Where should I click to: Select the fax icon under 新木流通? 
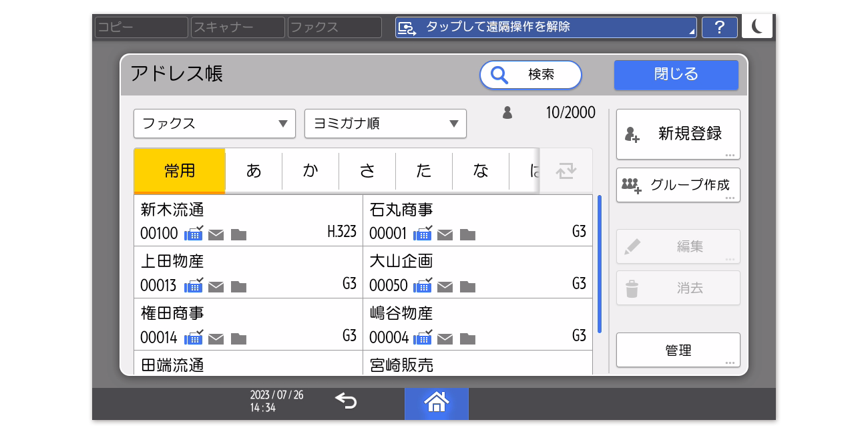pos(194,234)
